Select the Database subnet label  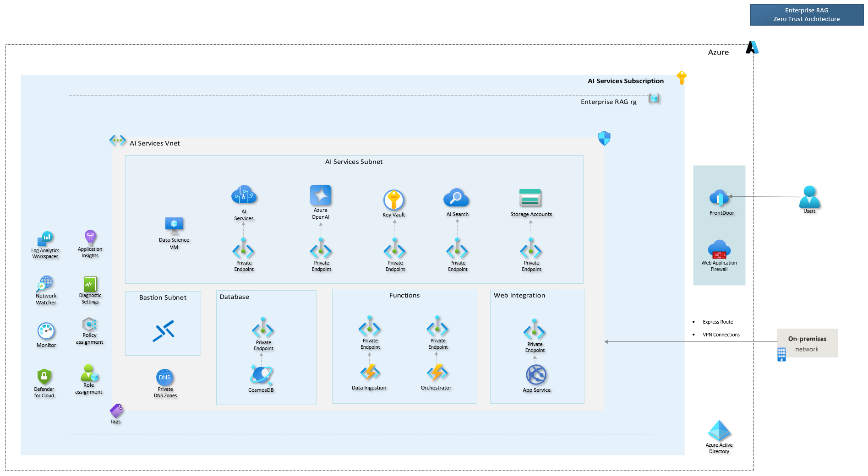point(234,297)
